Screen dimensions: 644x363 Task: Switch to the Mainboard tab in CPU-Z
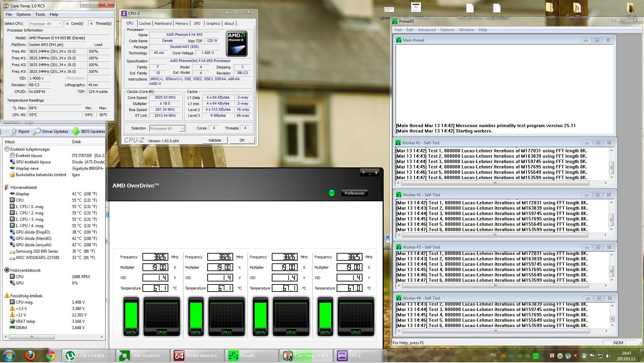[x=163, y=23]
